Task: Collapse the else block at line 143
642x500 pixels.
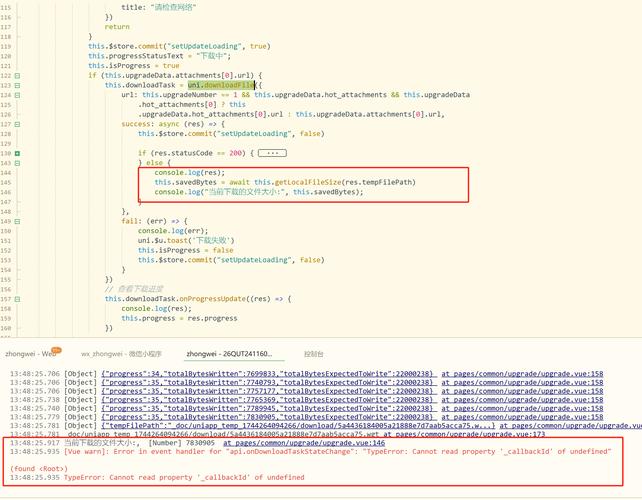Action: [x=18, y=162]
